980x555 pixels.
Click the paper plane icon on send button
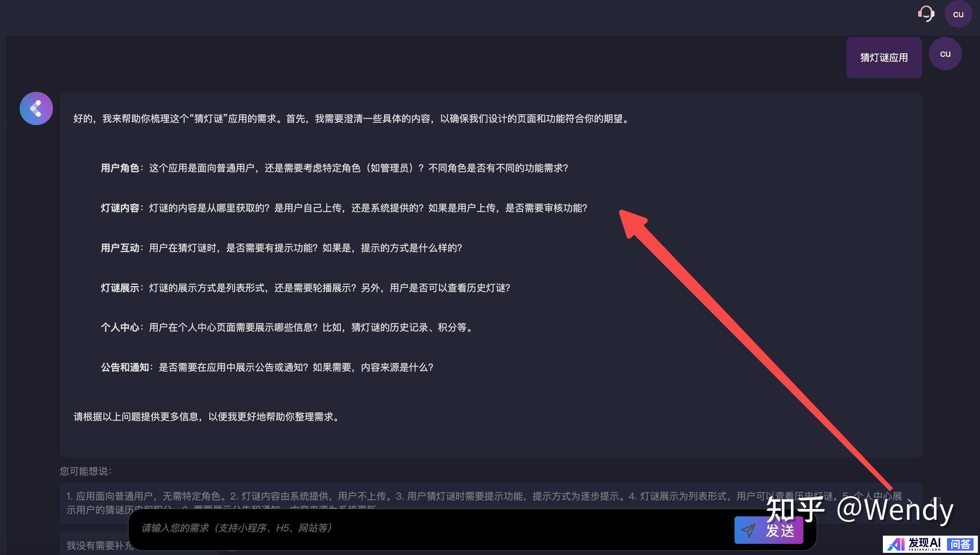(x=748, y=531)
